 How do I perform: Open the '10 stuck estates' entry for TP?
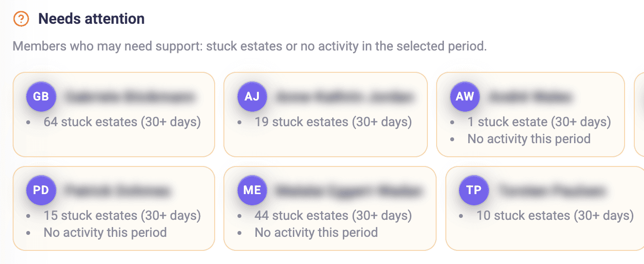pos(555,215)
